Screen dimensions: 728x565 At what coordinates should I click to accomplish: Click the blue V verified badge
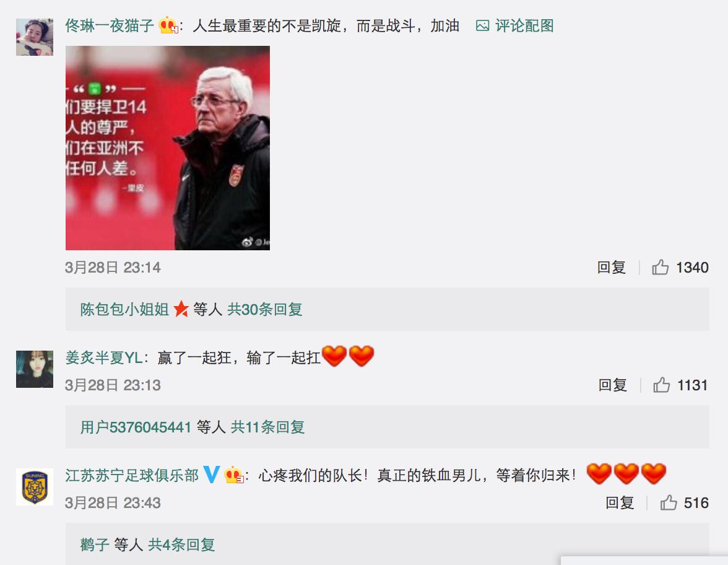click(211, 475)
